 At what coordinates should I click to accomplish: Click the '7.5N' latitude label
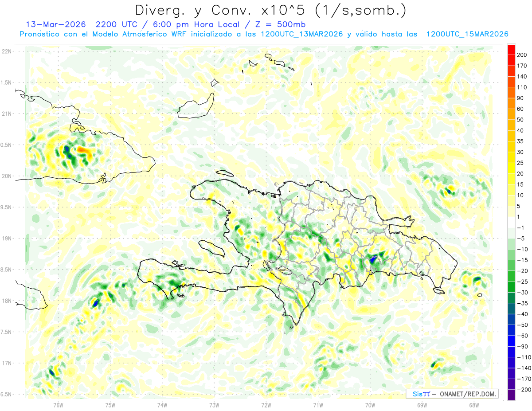tap(7, 332)
